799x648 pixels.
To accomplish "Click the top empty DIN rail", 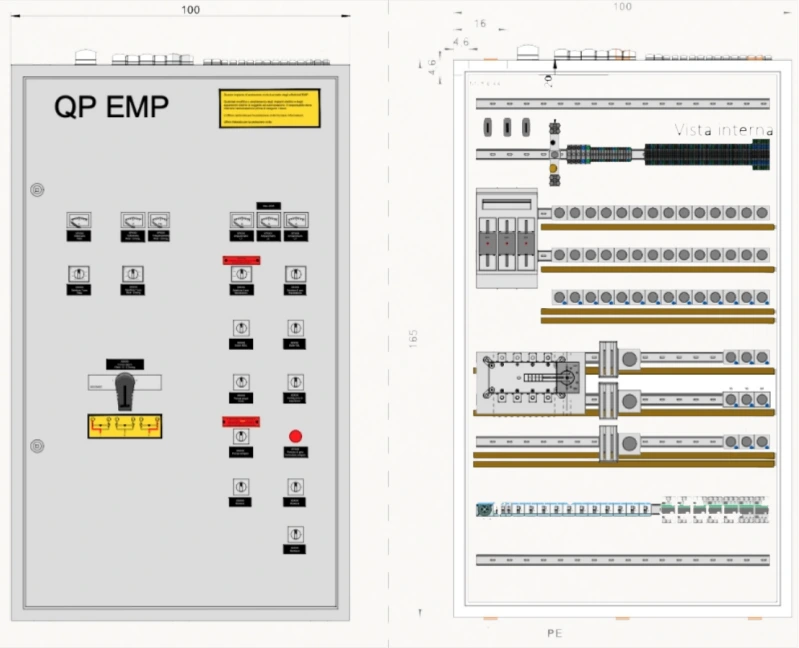I will click(623, 103).
